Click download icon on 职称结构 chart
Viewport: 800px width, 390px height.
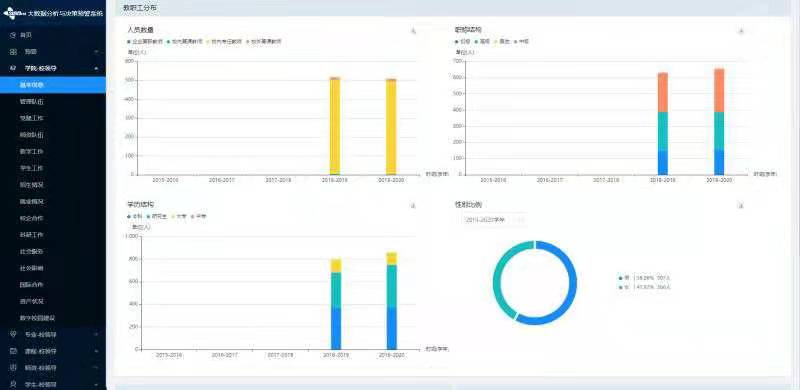(741, 31)
